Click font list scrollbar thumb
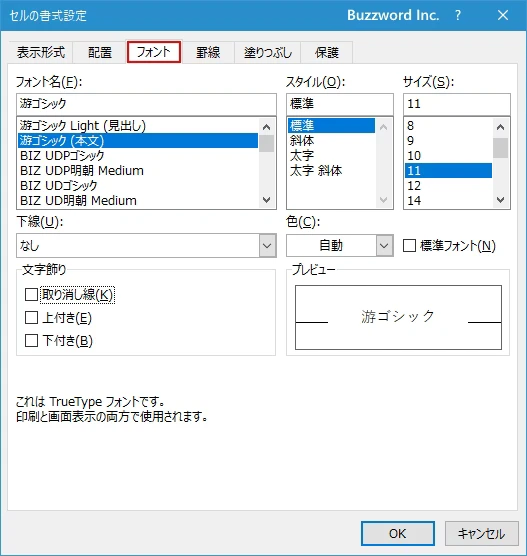The height and width of the screenshot is (556, 527). point(266,143)
